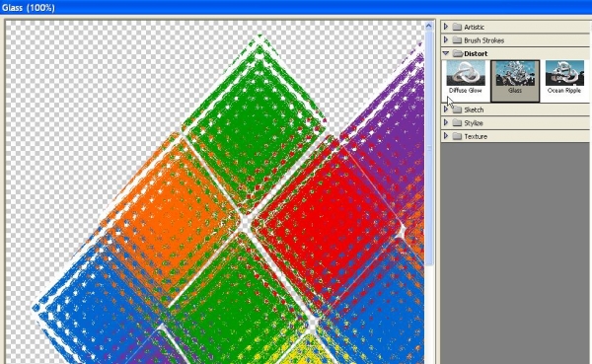Open the Stylize category label

(x=474, y=123)
